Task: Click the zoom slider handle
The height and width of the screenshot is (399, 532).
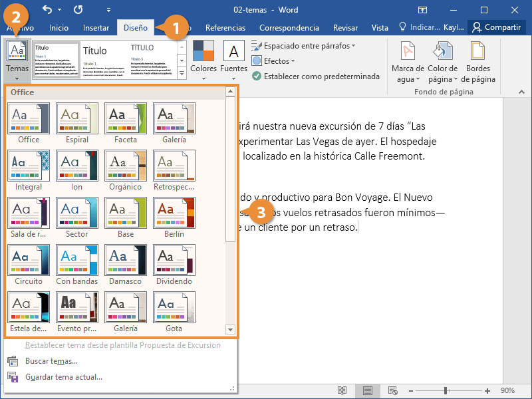Action: click(x=446, y=391)
